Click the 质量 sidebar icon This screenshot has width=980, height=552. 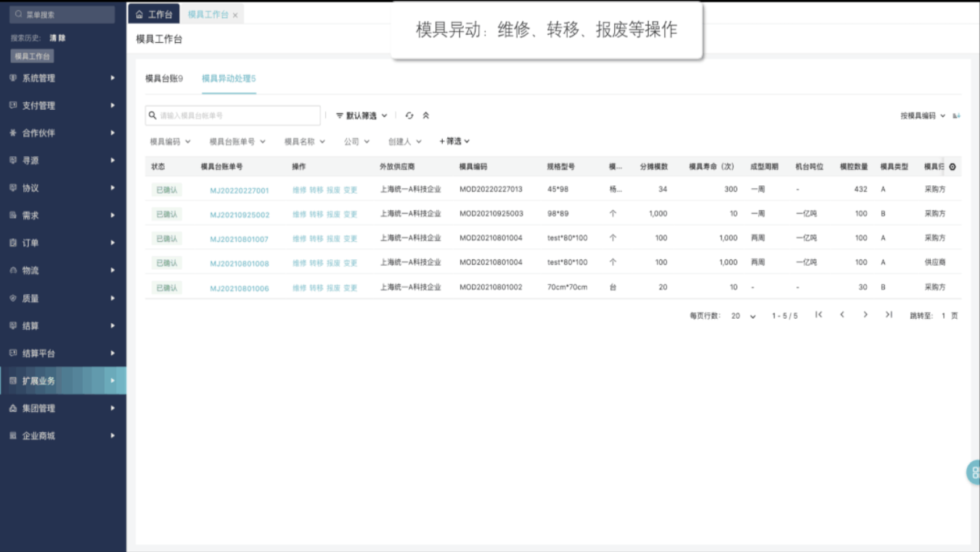pos(13,298)
